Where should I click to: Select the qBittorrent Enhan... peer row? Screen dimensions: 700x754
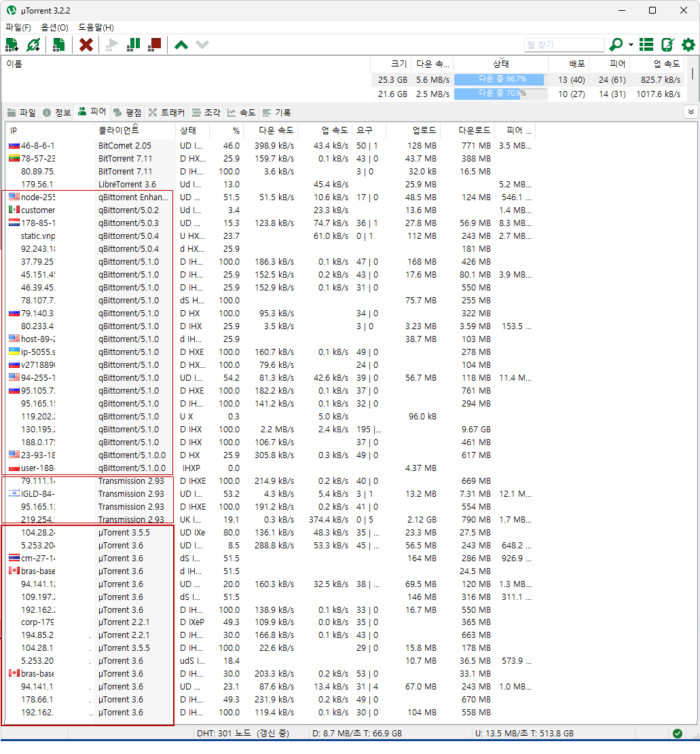click(x=272, y=197)
